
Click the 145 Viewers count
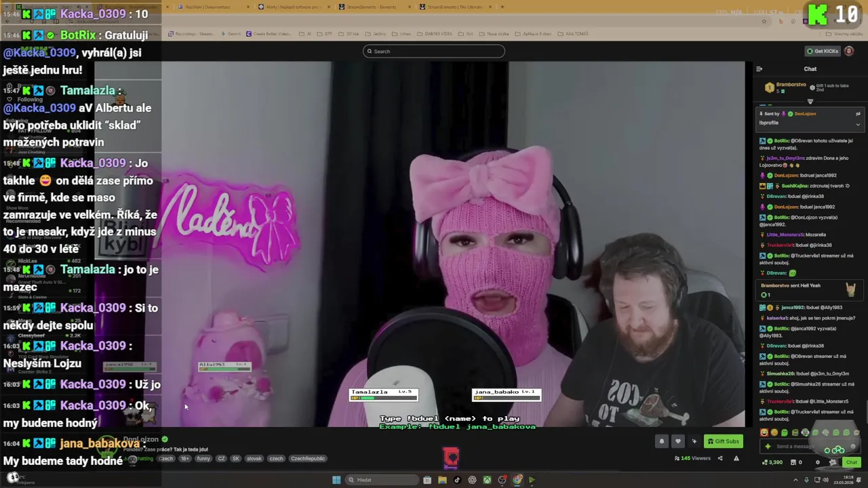[692, 459]
